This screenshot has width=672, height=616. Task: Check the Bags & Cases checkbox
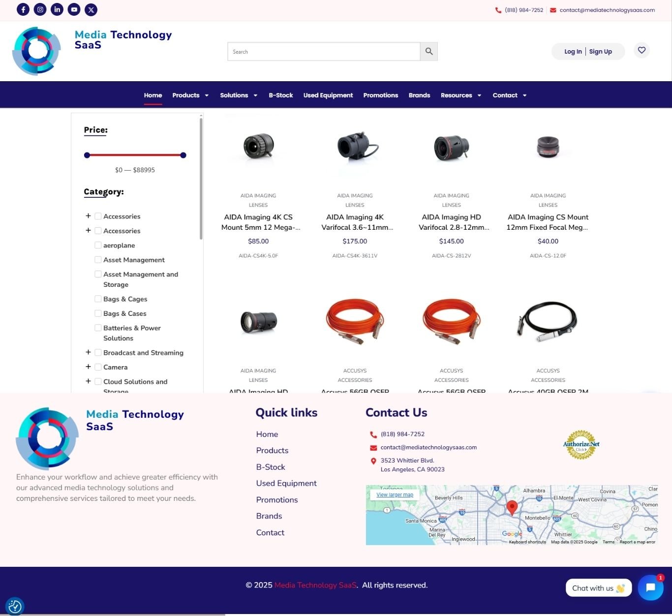click(98, 313)
